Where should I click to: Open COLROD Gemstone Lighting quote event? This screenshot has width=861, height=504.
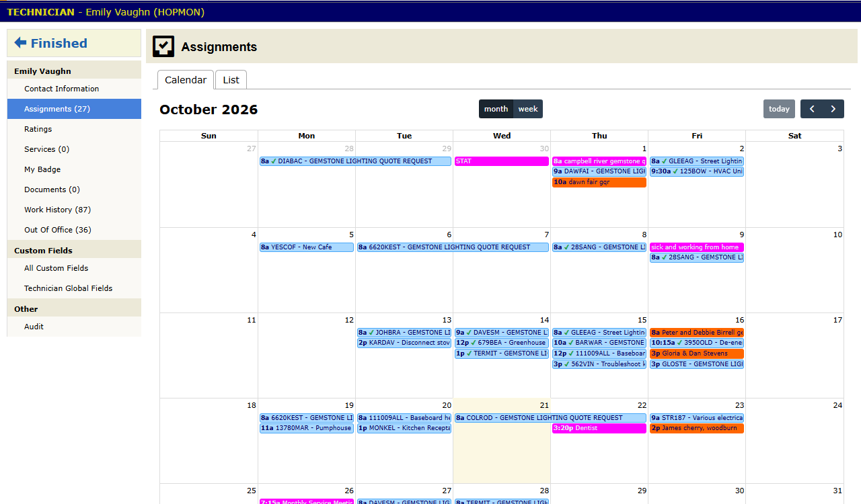click(550, 418)
